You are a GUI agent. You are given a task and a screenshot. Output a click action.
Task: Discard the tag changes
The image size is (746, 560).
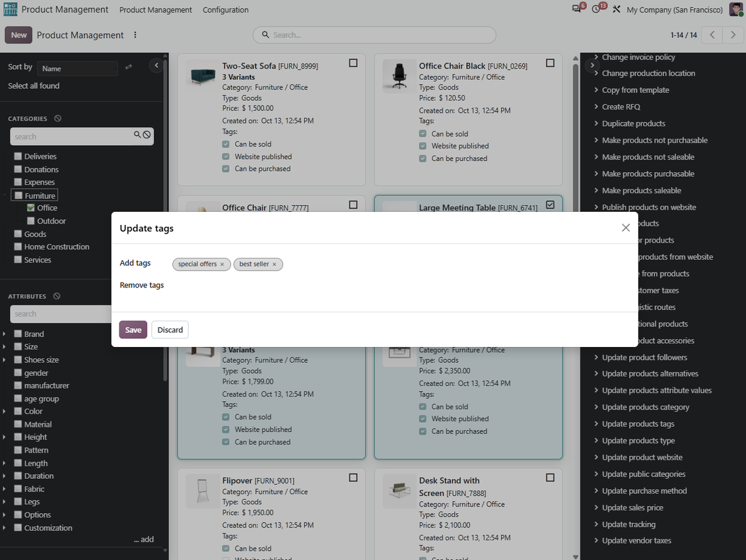point(170,329)
